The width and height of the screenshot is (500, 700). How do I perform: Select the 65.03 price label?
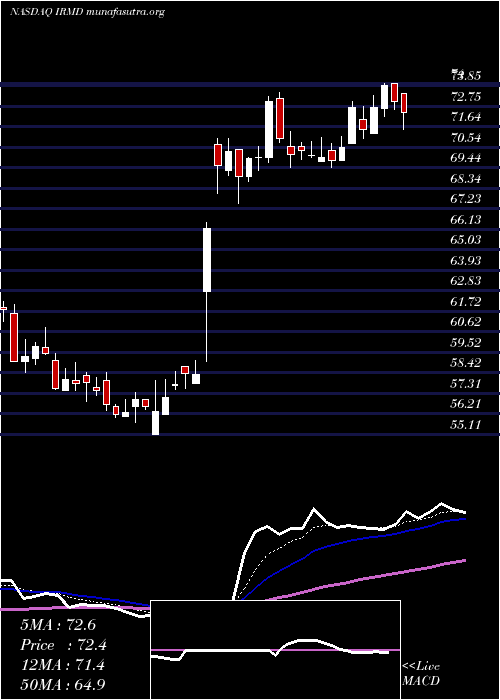[x=466, y=239]
